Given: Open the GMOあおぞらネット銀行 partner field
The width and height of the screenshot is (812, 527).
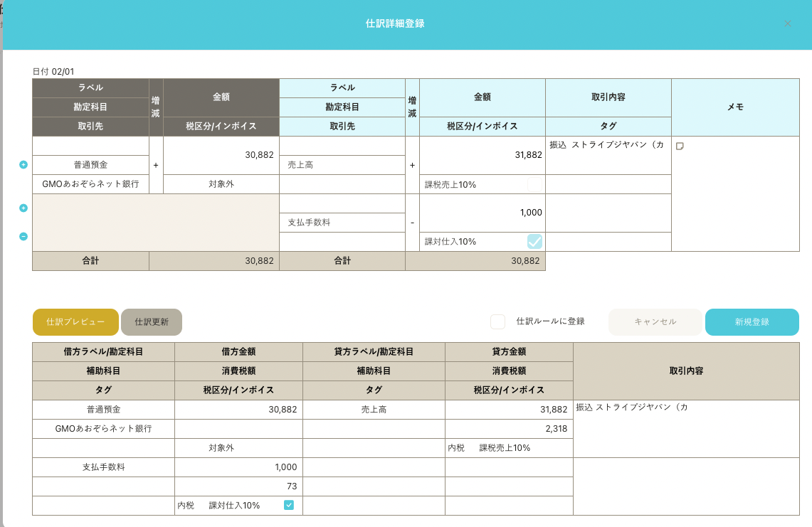Looking at the screenshot, I should pos(90,183).
